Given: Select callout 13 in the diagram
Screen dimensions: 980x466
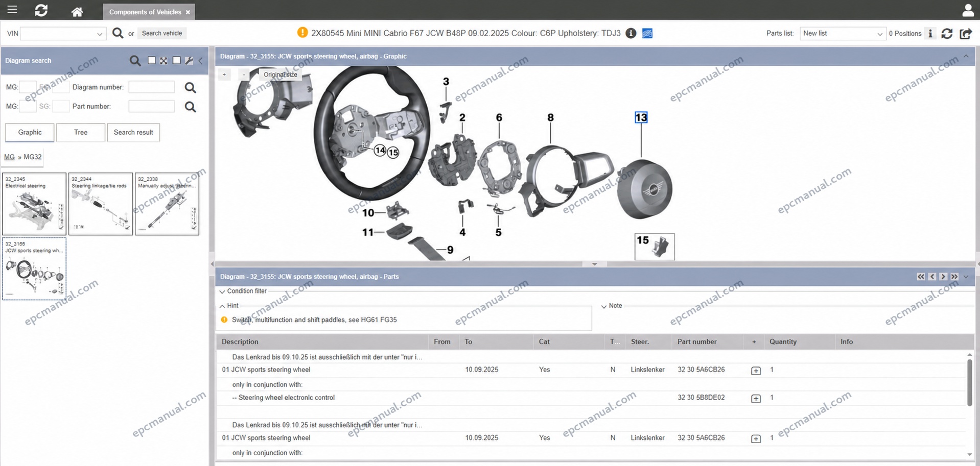Looking at the screenshot, I should coord(641,117).
